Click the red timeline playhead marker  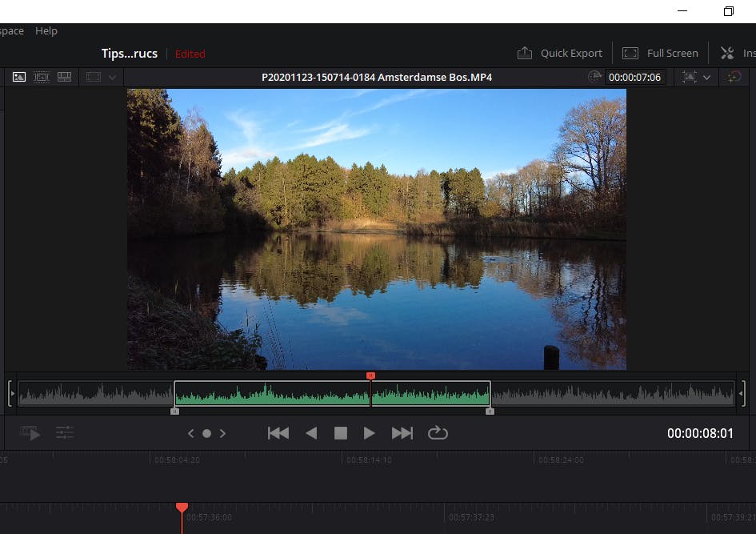point(182,508)
